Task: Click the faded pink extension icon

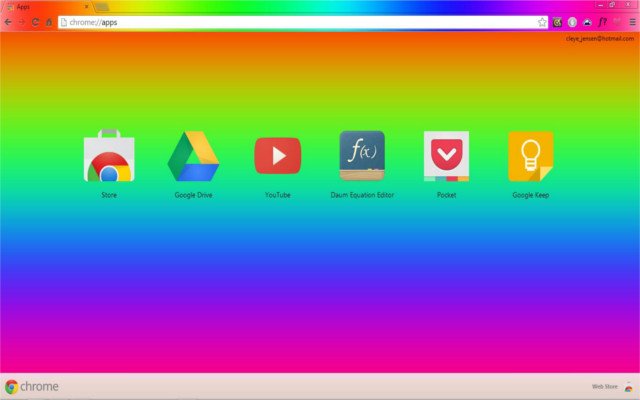Action: click(x=617, y=22)
